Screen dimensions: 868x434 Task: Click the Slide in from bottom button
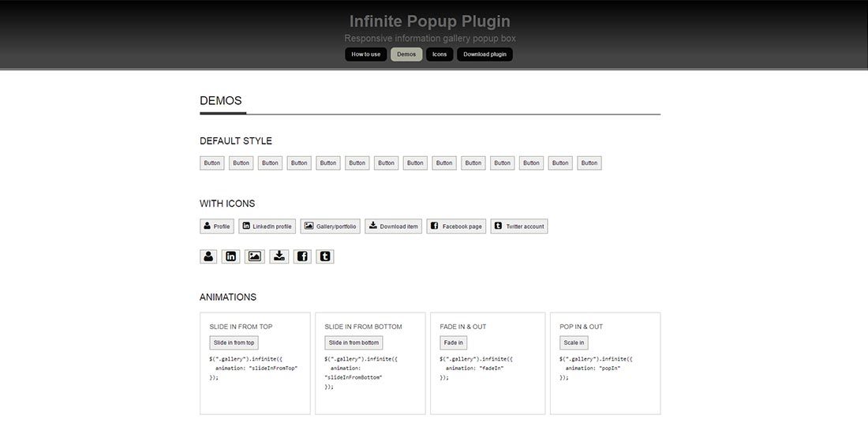pos(354,342)
